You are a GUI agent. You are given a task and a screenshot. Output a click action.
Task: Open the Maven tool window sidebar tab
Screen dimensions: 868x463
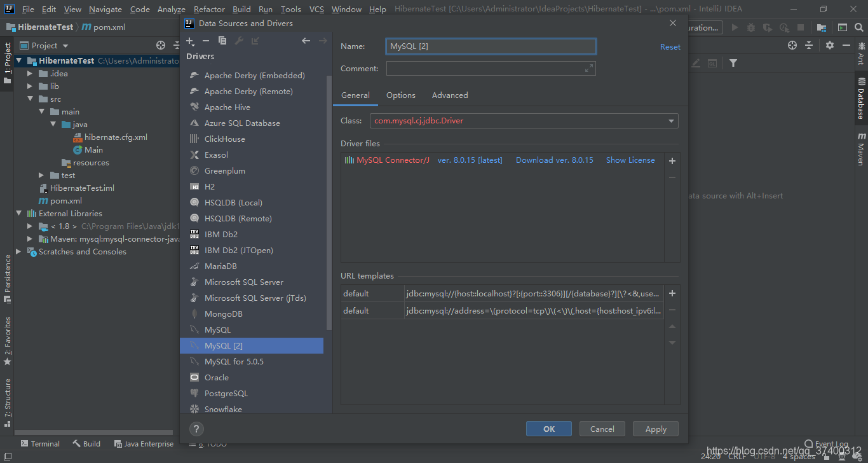[861, 149]
